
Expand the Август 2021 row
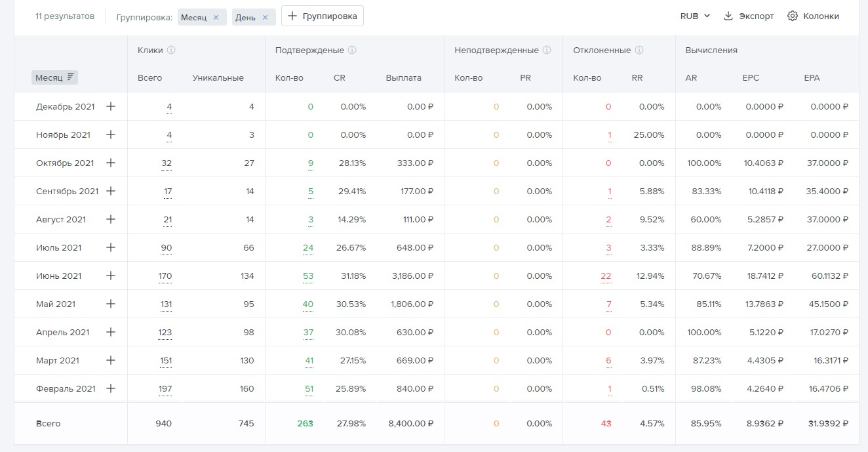[111, 219]
